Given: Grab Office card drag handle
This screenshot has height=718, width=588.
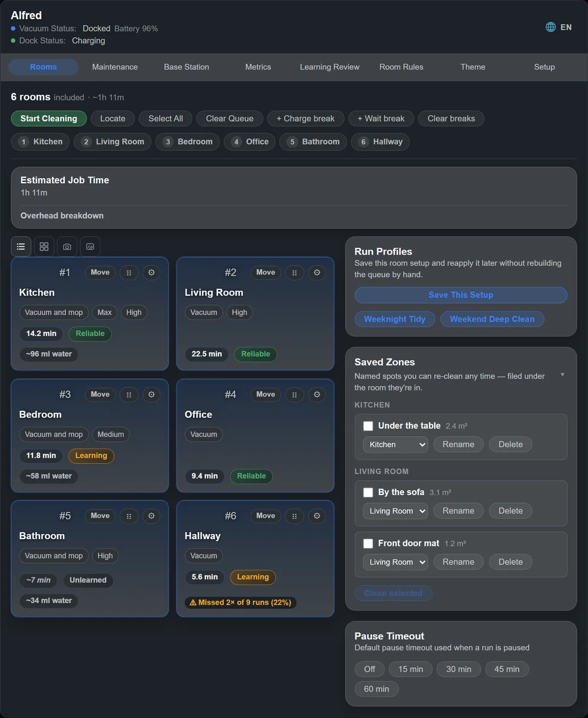Looking at the screenshot, I should coord(294,394).
